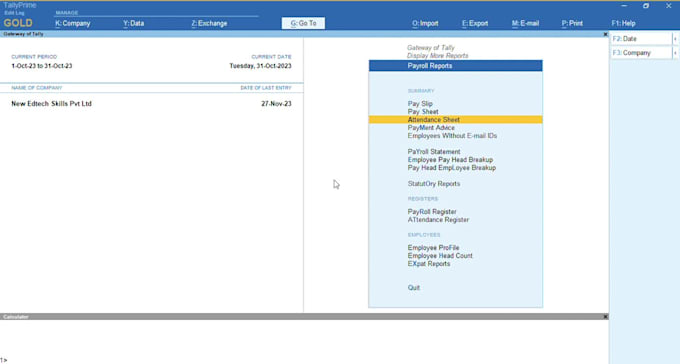The height and width of the screenshot is (364, 680).
Task: Open Pay Slip report
Action: [x=420, y=104]
